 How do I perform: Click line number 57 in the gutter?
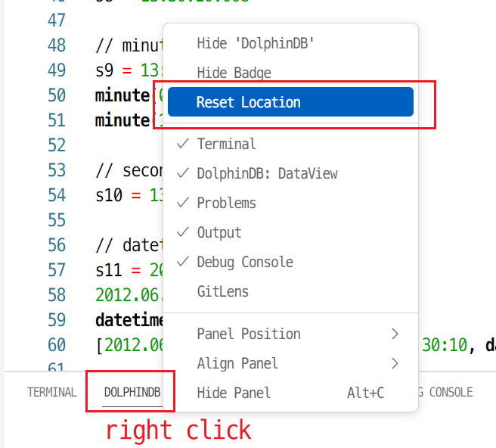56,269
